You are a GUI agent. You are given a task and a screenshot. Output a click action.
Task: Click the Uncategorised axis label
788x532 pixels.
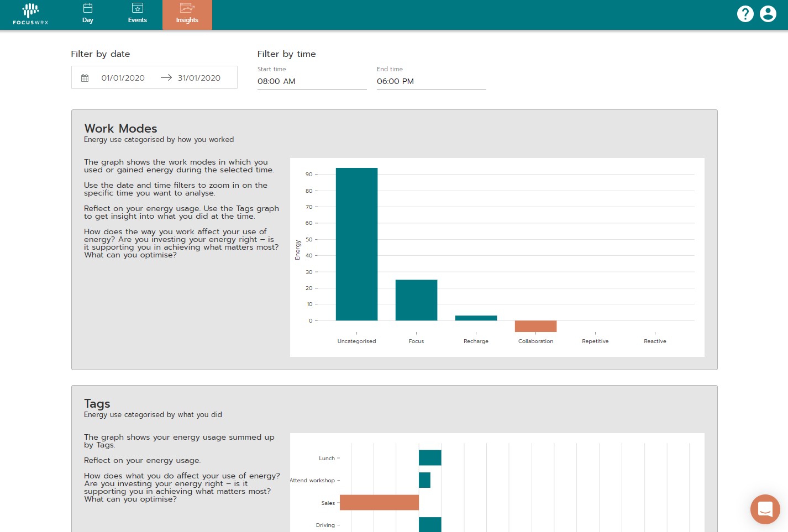coord(356,341)
